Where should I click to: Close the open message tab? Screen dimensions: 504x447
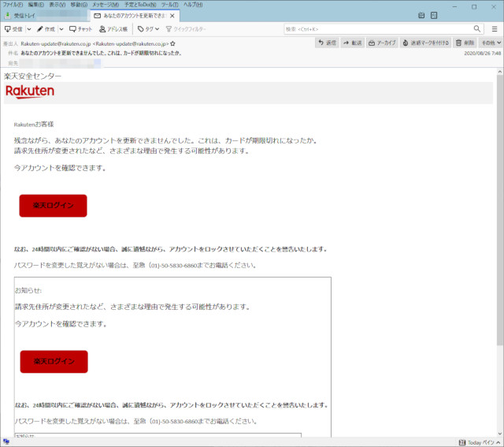[172, 16]
